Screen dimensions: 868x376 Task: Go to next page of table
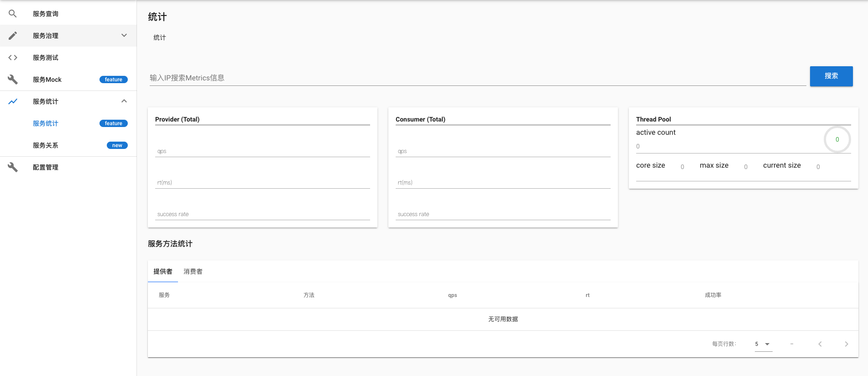[x=846, y=344]
